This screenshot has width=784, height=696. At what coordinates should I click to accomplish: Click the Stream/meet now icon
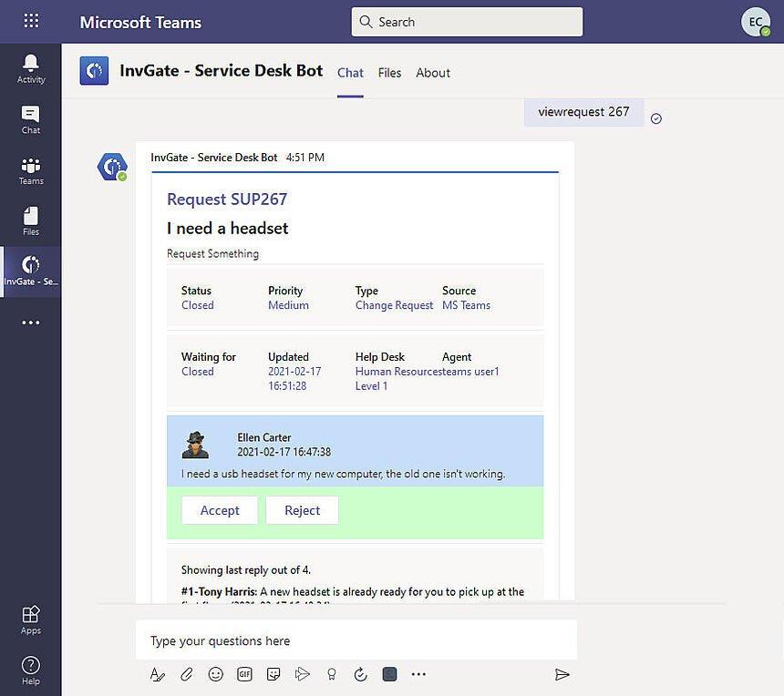(302, 674)
